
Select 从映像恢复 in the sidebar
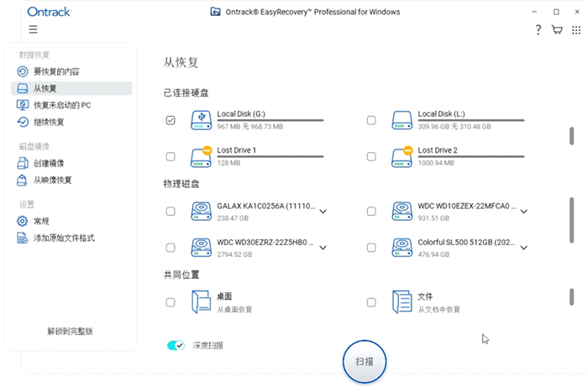pyautogui.click(x=71, y=180)
